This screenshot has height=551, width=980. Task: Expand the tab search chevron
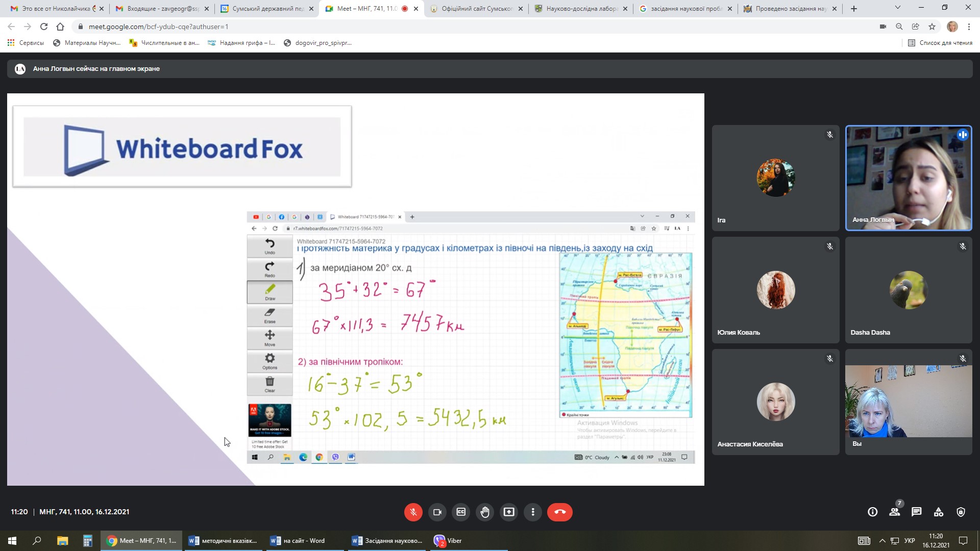coord(897,8)
